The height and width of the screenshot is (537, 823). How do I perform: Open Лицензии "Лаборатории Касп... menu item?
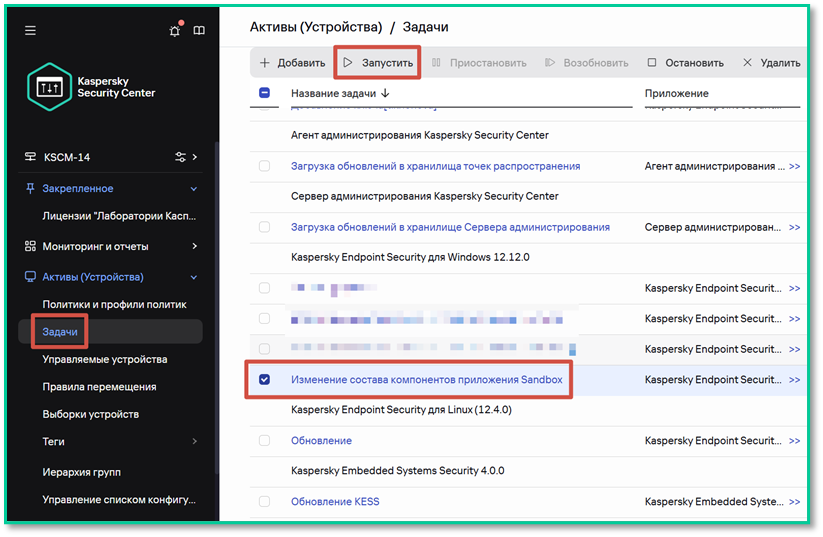(119, 216)
